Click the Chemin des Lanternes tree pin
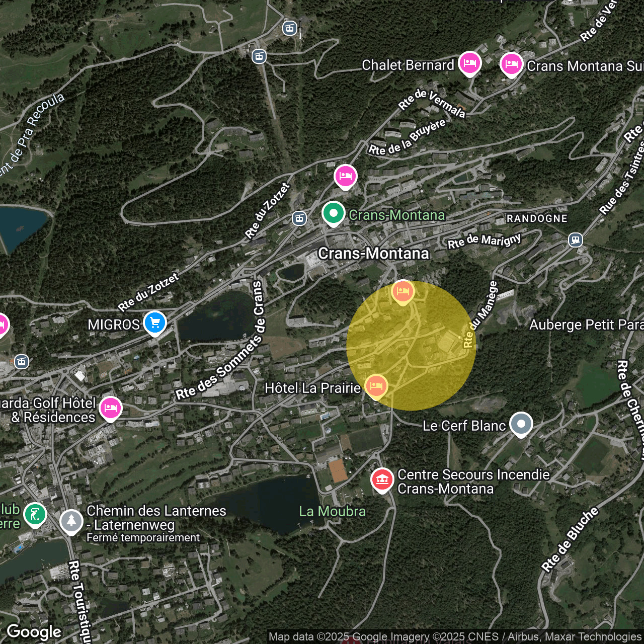Viewport: 644px width, 644px height. click(71, 521)
